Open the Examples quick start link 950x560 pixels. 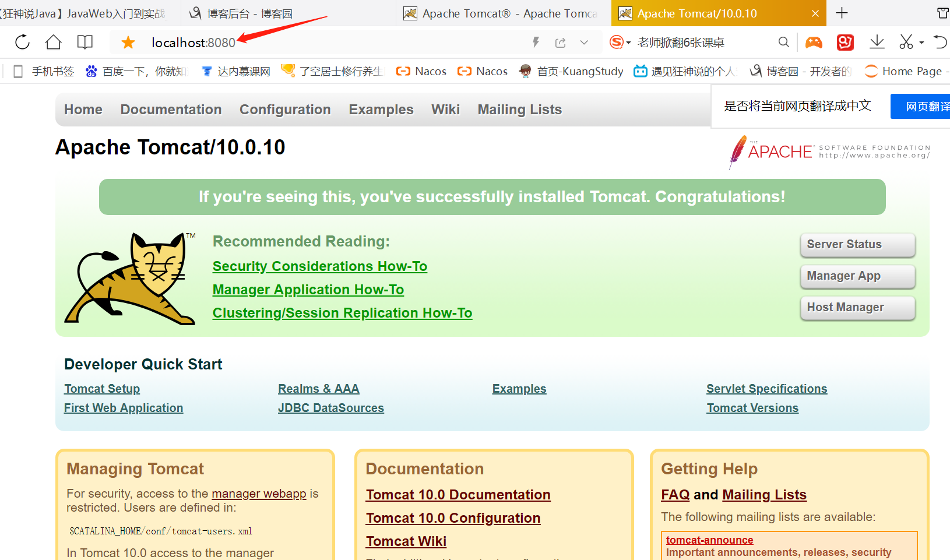tap(519, 389)
